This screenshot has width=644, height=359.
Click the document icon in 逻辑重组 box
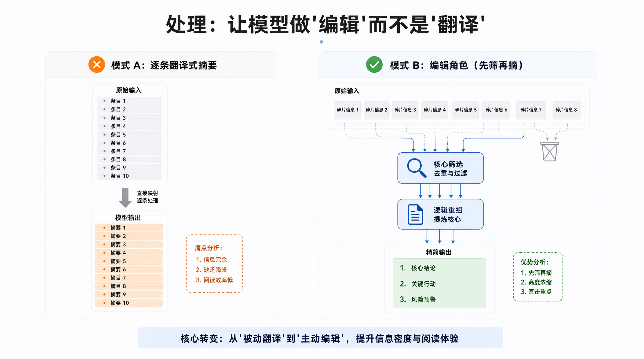point(415,215)
